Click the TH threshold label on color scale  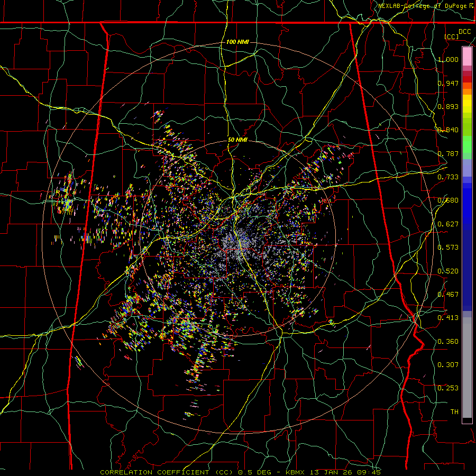pyautogui.click(x=454, y=412)
